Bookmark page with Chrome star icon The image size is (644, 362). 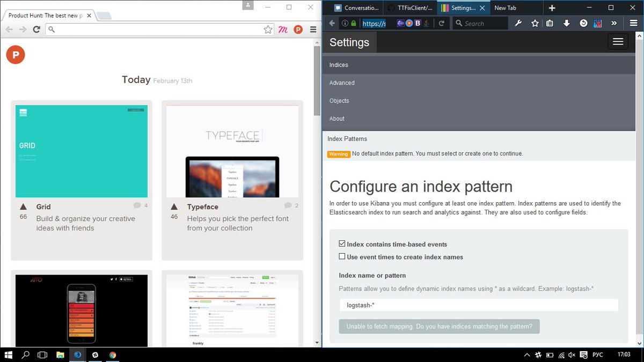point(268,29)
